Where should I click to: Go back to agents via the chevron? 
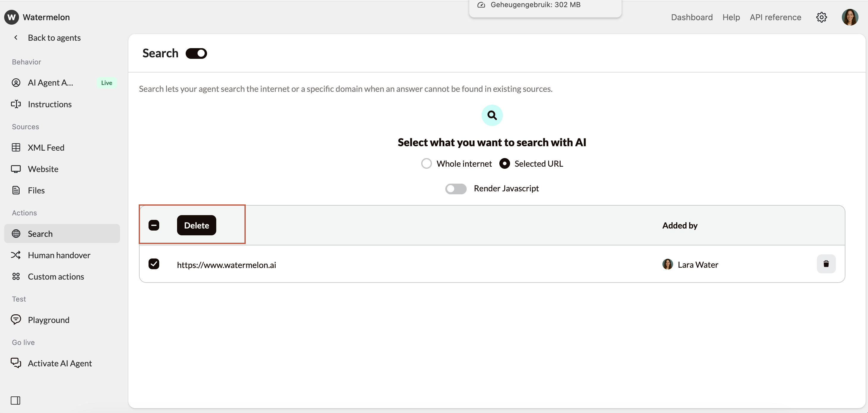coord(15,37)
